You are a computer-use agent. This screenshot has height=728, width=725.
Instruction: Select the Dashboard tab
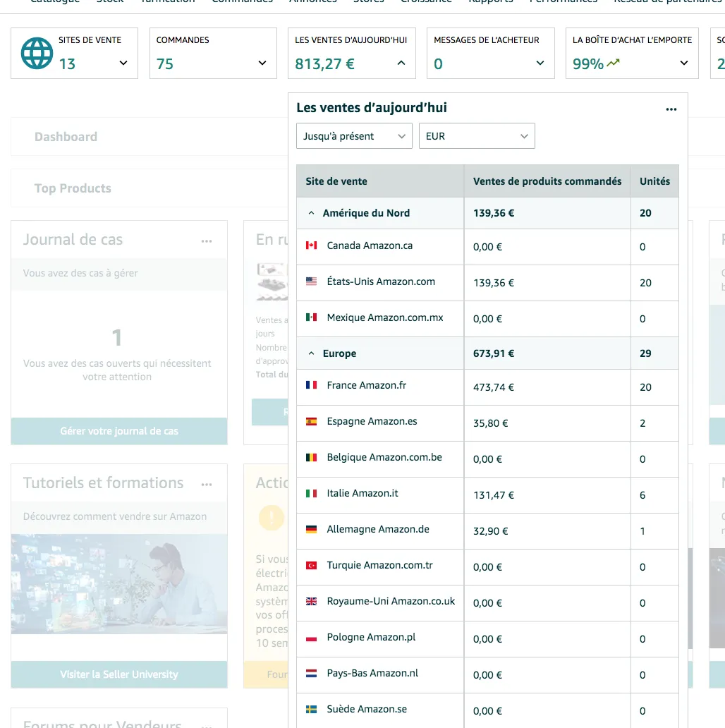pyautogui.click(x=66, y=137)
